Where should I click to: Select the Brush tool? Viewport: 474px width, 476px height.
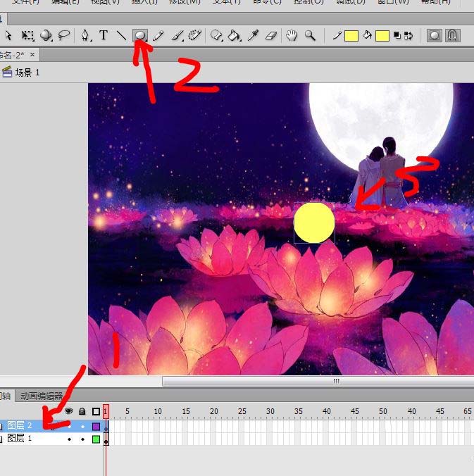177,35
